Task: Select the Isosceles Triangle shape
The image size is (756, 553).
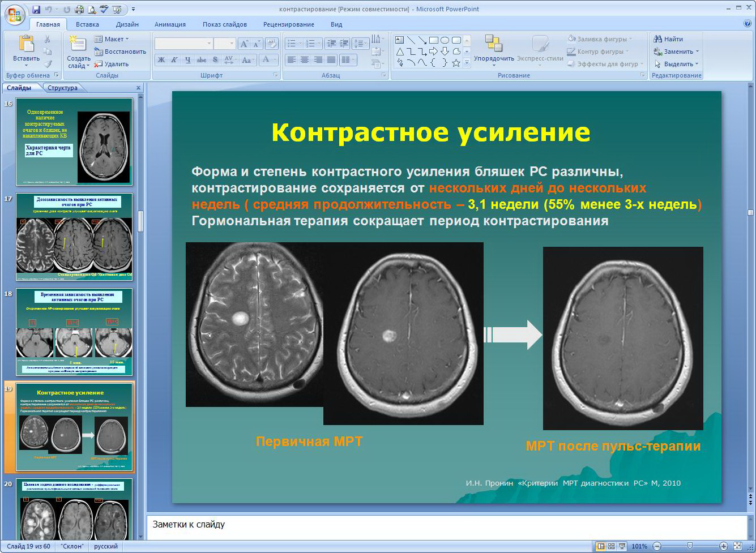Action: pos(399,52)
